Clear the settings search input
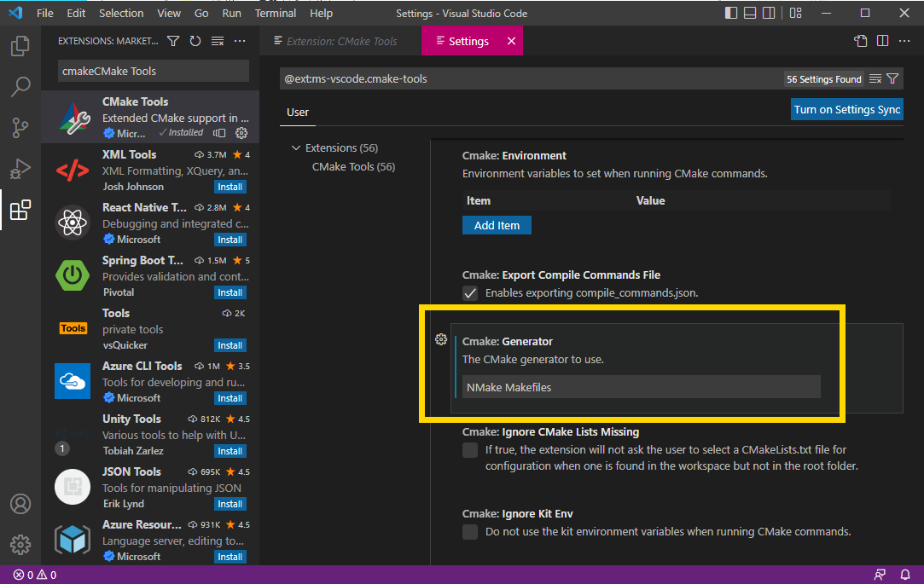The height and width of the screenshot is (584, 924). point(875,79)
